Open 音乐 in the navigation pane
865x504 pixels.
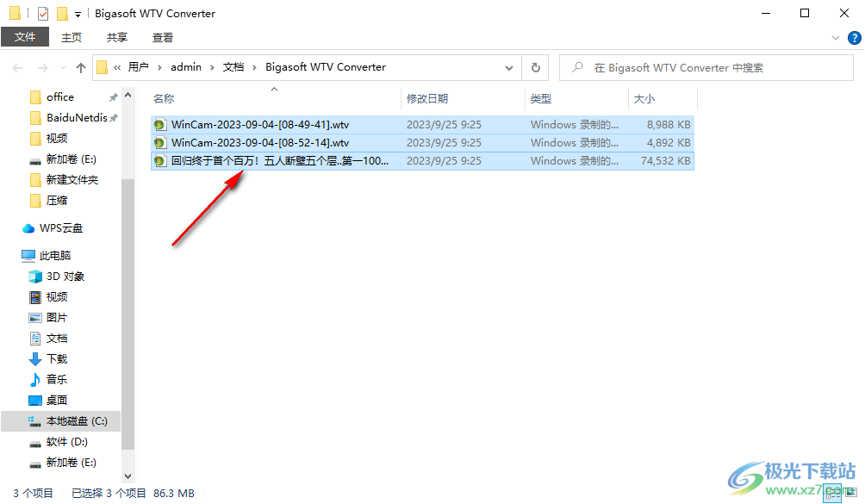click(x=56, y=380)
